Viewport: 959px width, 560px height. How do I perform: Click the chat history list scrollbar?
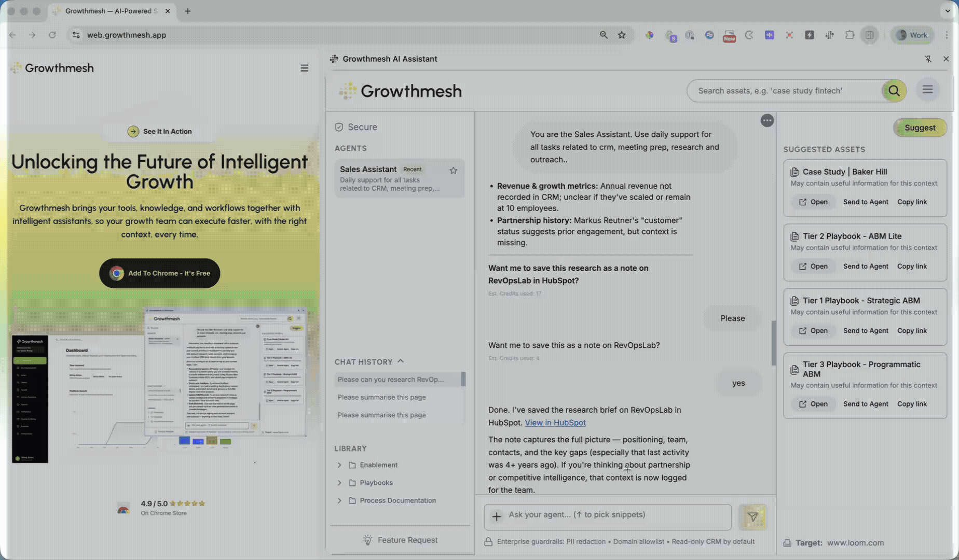tap(463, 379)
